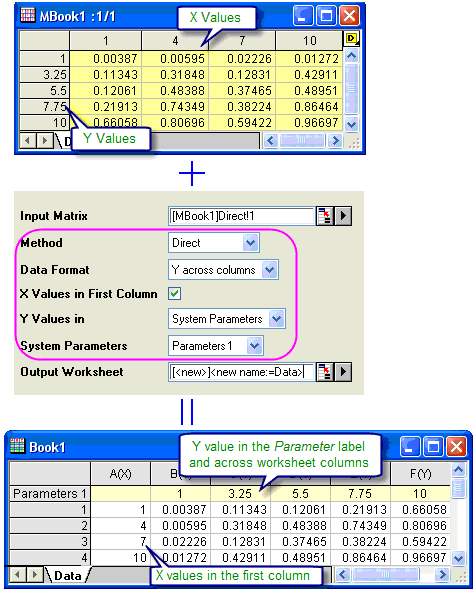Click the yellow D icon in MBook1
Viewport: 475px width, 590px height.
(x=352, y=38)
